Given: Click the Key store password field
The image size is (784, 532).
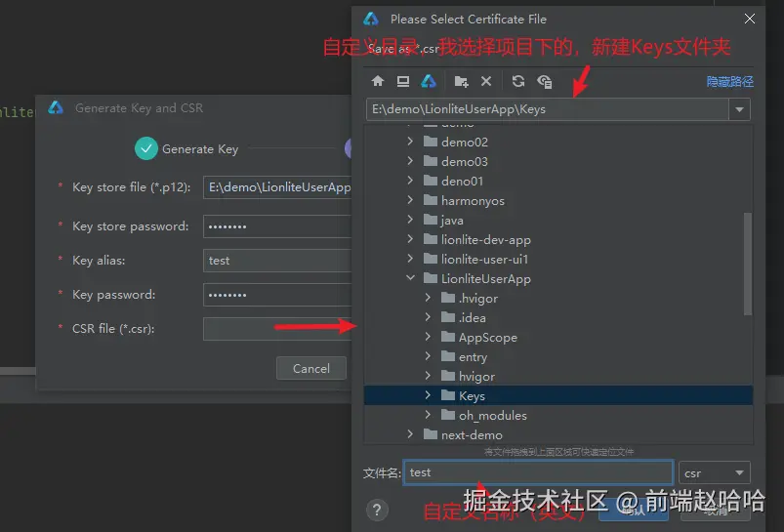Looking at the screenshot, I should click(277, 226).
